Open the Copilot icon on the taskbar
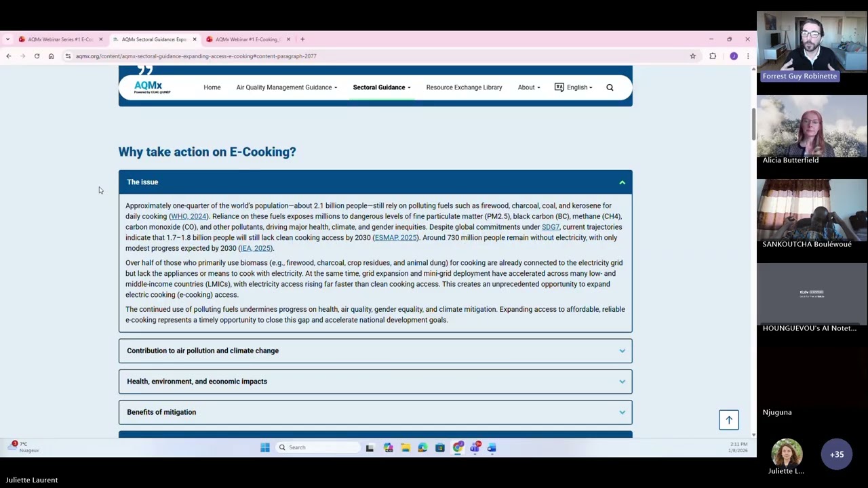Viewport: 868px width, 488px height. (x=388, y=447)
